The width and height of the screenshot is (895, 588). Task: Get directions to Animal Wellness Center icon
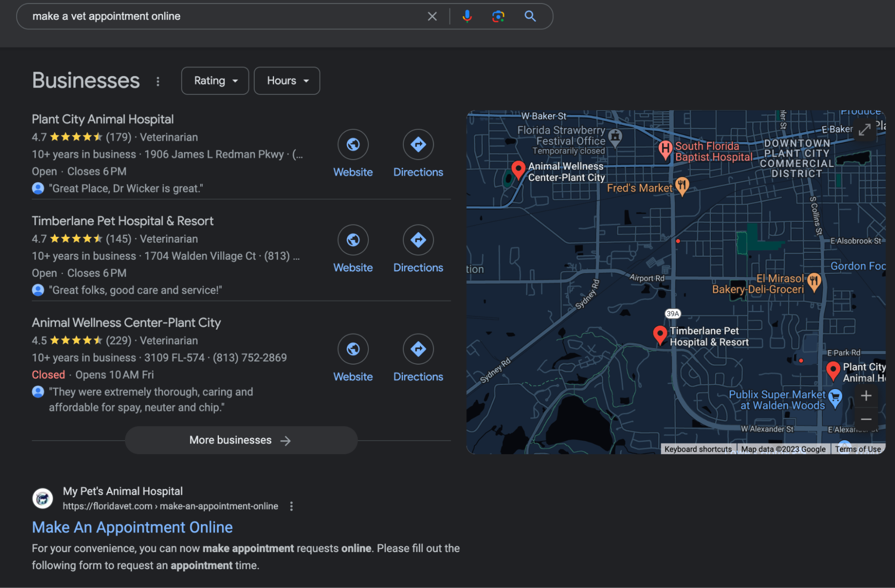click(418, 349)
